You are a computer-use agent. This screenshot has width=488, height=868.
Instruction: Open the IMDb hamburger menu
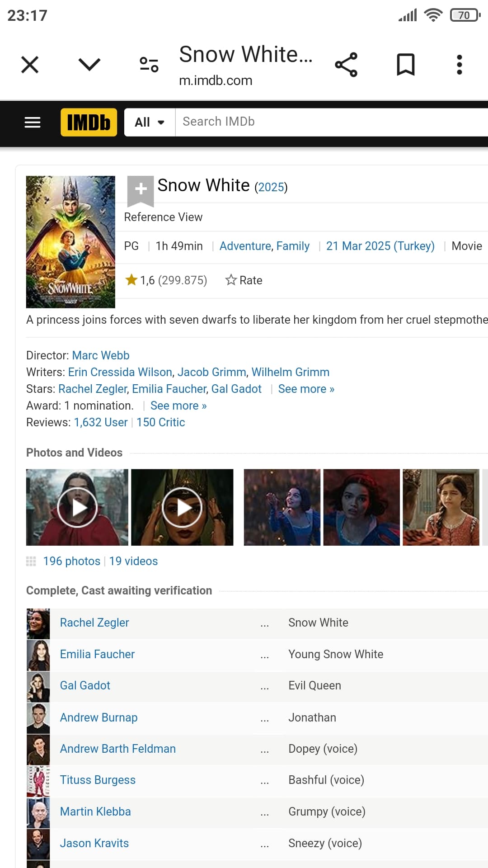[x=32, y=122]
